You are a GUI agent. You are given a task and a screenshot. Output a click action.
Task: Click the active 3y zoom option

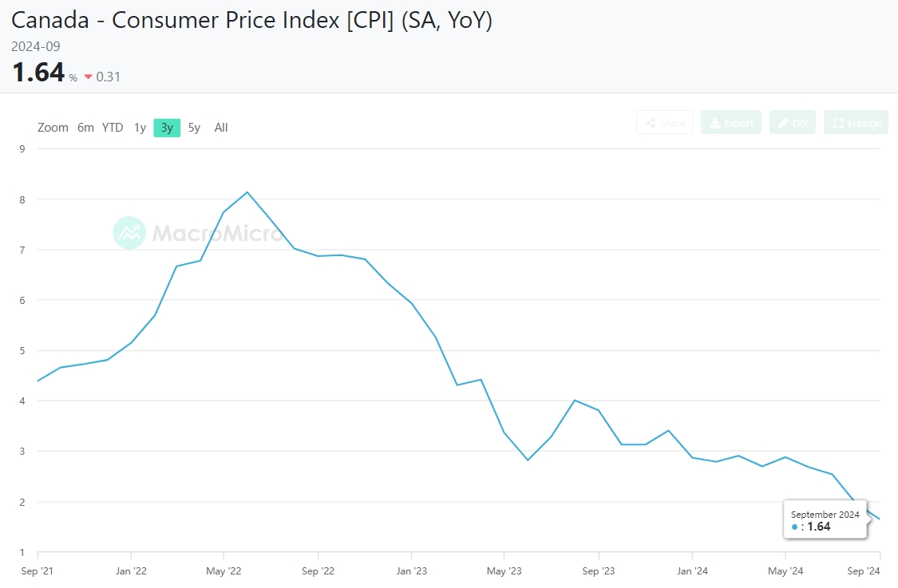tap(167, 128)
